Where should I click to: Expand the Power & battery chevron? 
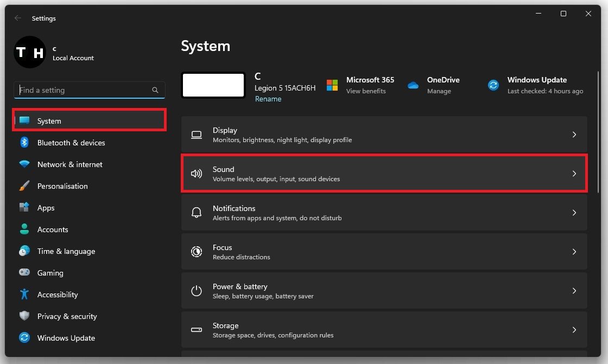pyautogui.click(x=574, y=291)
